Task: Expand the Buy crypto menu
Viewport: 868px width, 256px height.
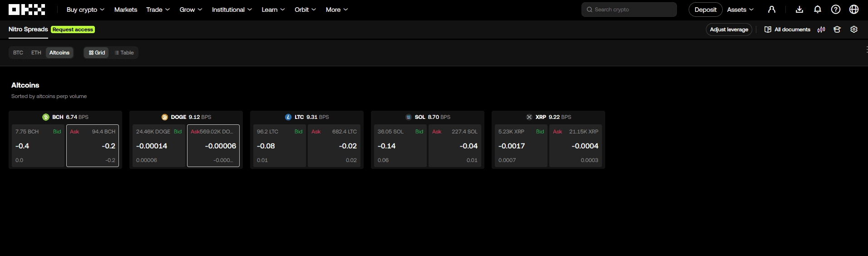Action: tap(85, 10)
